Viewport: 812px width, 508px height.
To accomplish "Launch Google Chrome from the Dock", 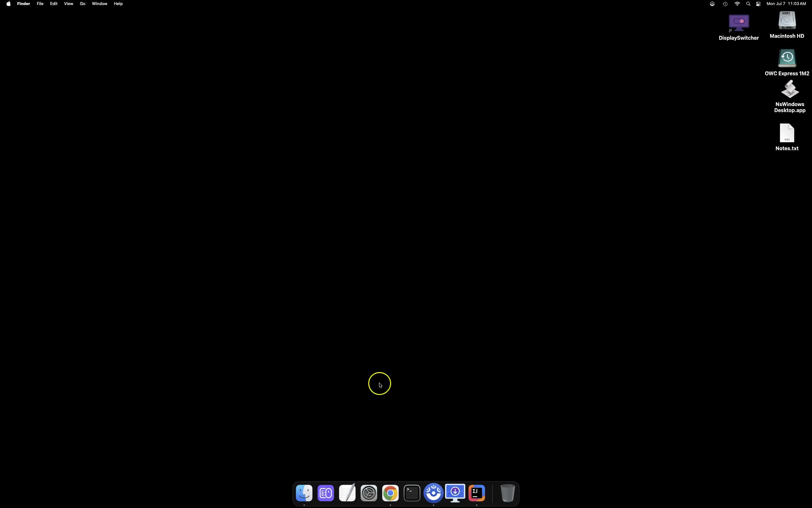I will click(390, 493).
